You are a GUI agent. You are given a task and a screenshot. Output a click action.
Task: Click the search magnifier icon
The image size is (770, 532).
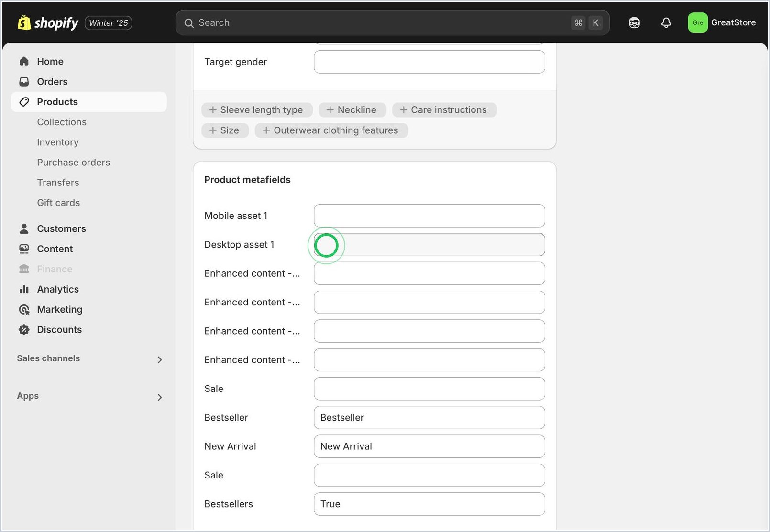pos(189,23)
